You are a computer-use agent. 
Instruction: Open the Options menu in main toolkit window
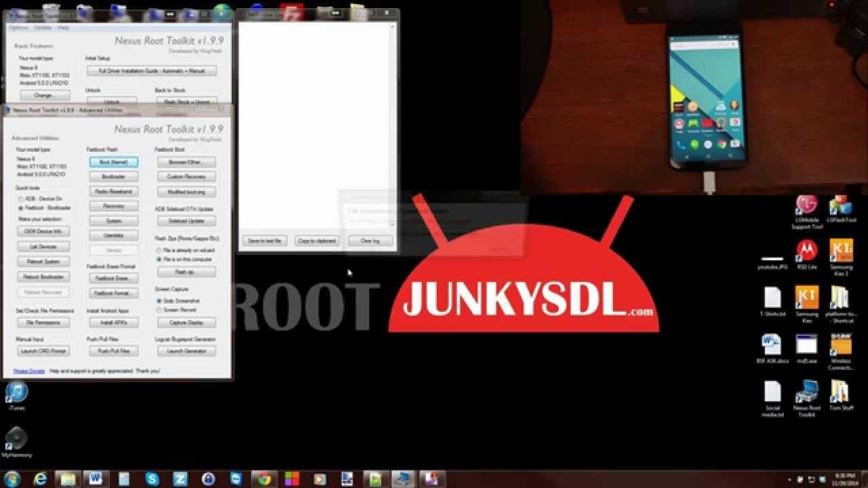click(18, 28)
